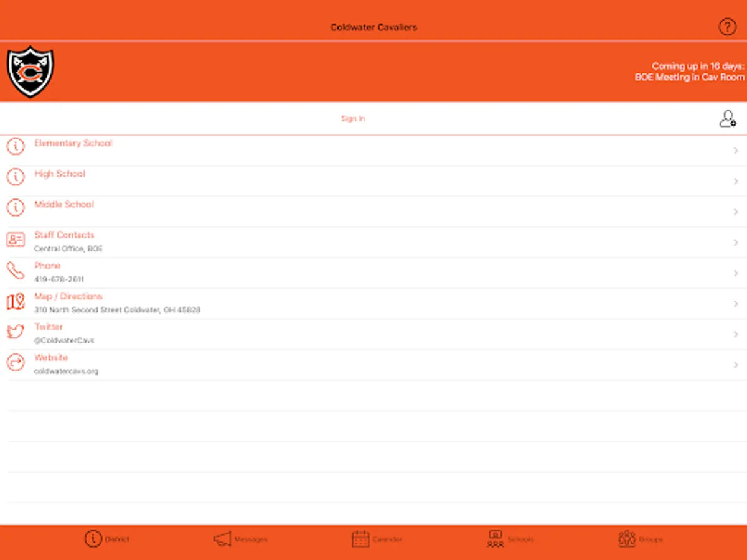Click the add user profile icon
The width and height of the screenshot is (747, 560).
[x=727, y=118]
